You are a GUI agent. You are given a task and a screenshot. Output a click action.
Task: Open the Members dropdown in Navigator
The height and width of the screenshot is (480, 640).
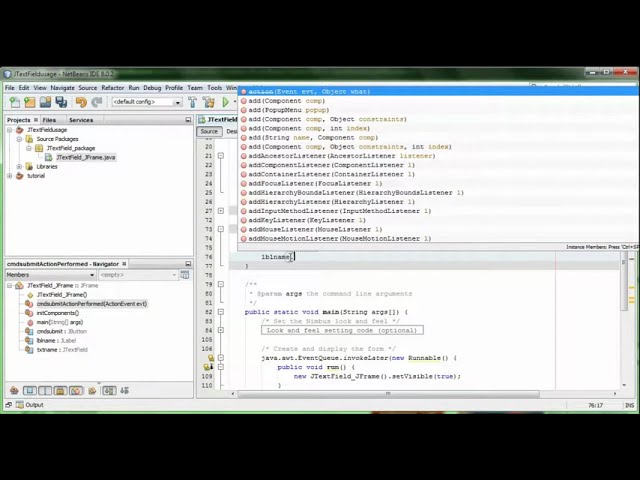(x=51, y=275)
